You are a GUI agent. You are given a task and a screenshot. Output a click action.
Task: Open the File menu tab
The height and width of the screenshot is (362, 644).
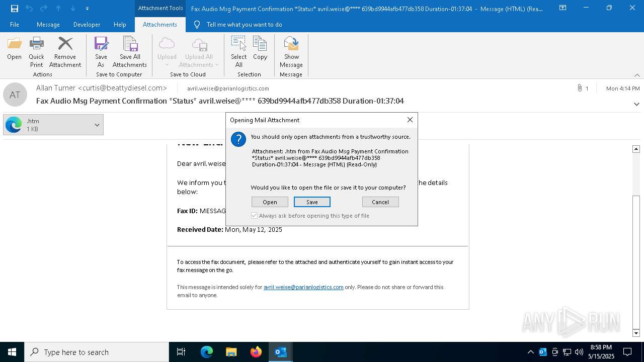tap(15, 25)
